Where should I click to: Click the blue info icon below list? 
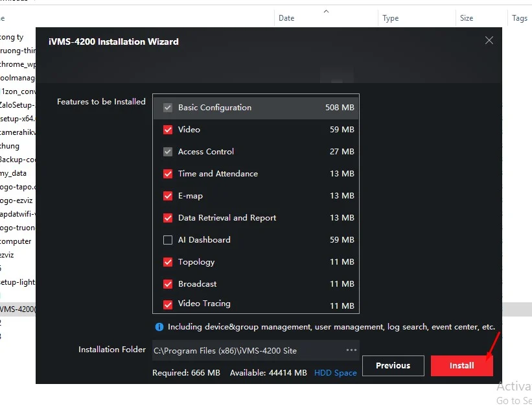159,327
